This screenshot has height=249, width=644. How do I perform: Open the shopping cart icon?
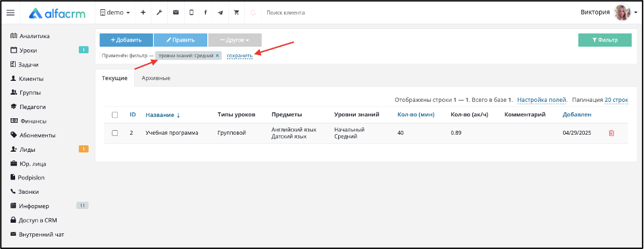tap(236, 12)
